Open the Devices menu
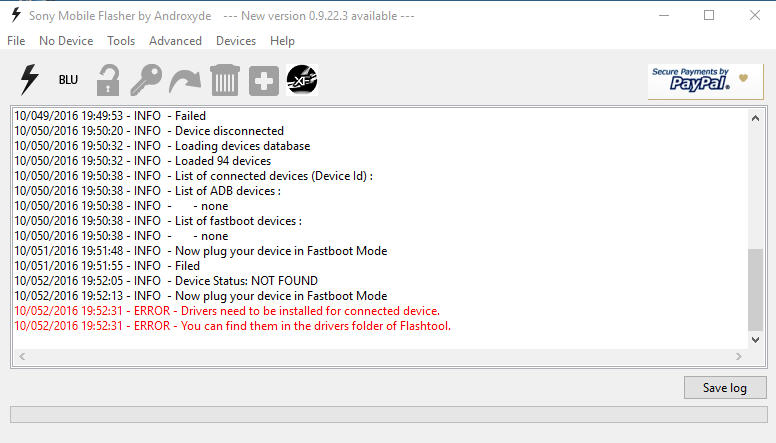Screen dimensions: 776x443 pyautogui.click(x=236, y=41)
